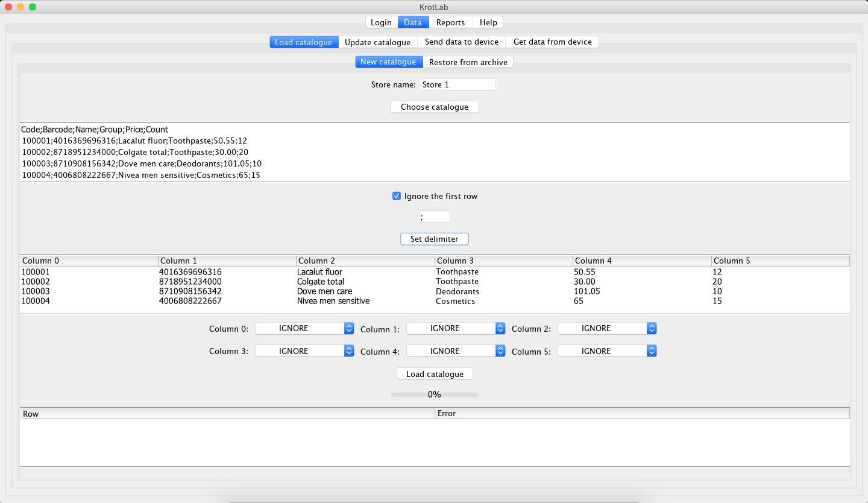
Task: Open the Column 5 mapping dropdown
Action: tap(607, 351)
